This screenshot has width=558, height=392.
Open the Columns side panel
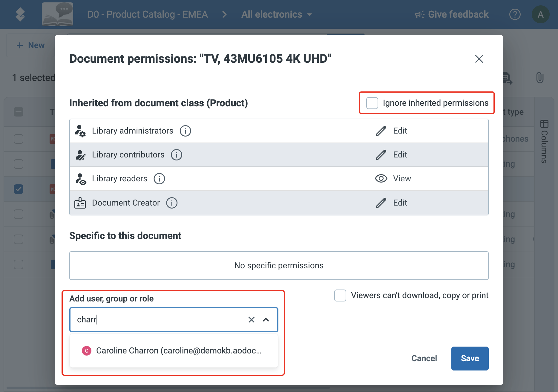point(544,141)
